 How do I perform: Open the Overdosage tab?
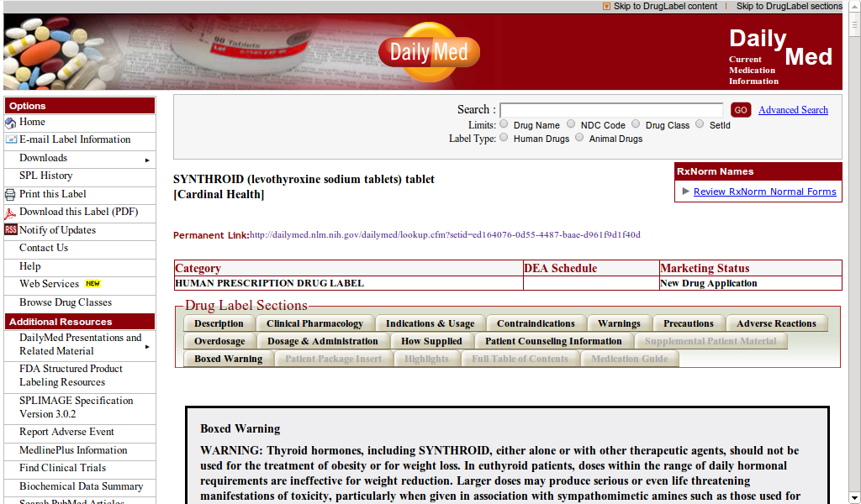219,341
